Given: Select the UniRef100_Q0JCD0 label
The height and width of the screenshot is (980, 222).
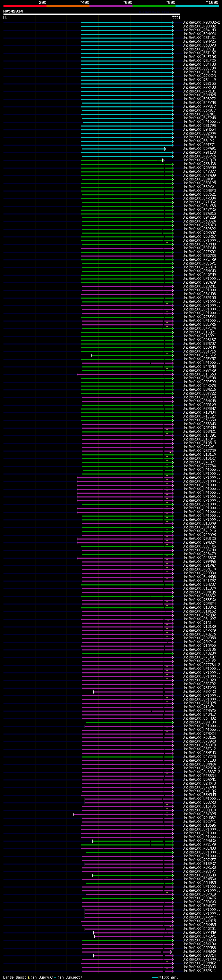Looking at the screenshot, I should [199, 68].
